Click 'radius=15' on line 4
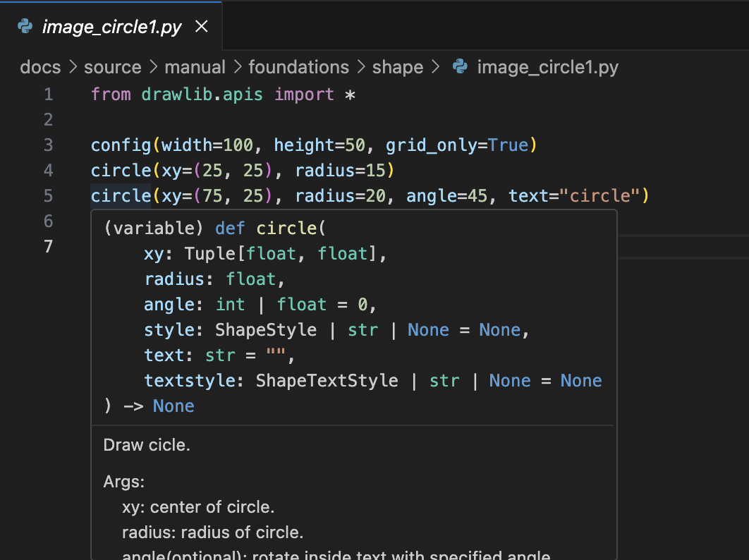The height and width of the screenshot is (560, 749). pyautogui.click(x=340, y=171)
